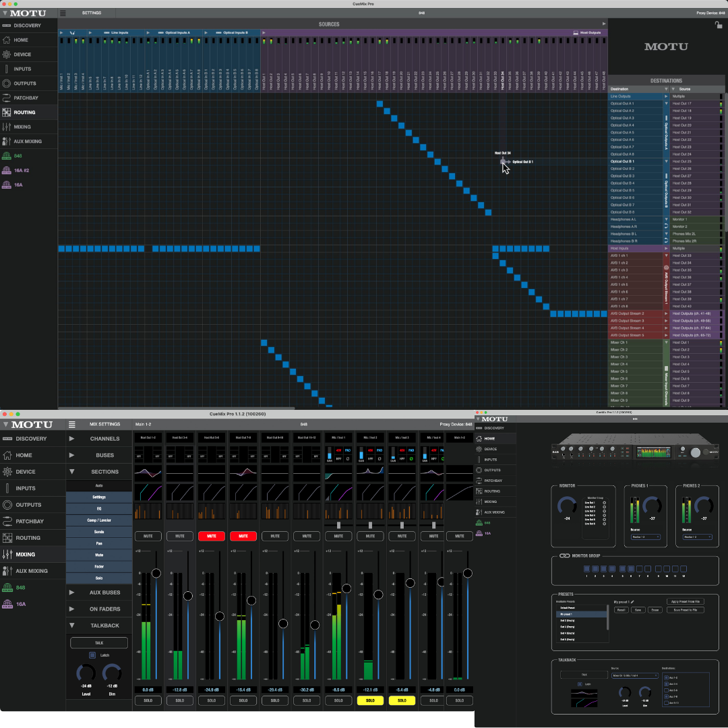Toggle yellow SOLO on the -12.1 dB strip

[370, 700]
